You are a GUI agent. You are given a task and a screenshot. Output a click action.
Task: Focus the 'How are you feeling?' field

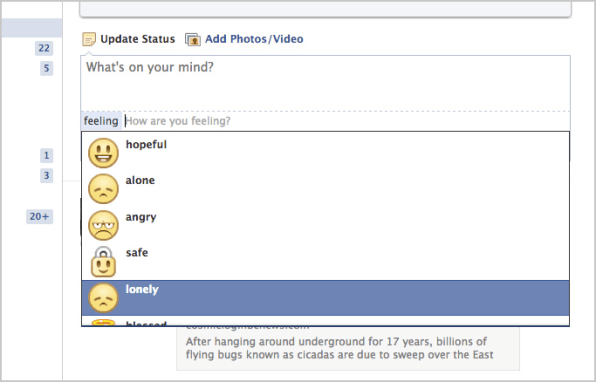coord(346,121)
